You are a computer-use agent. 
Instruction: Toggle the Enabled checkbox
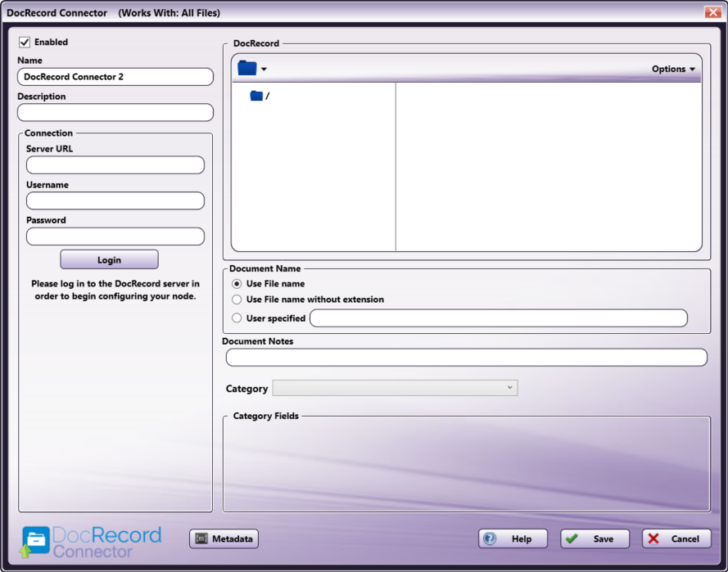(x=25, y=43)
